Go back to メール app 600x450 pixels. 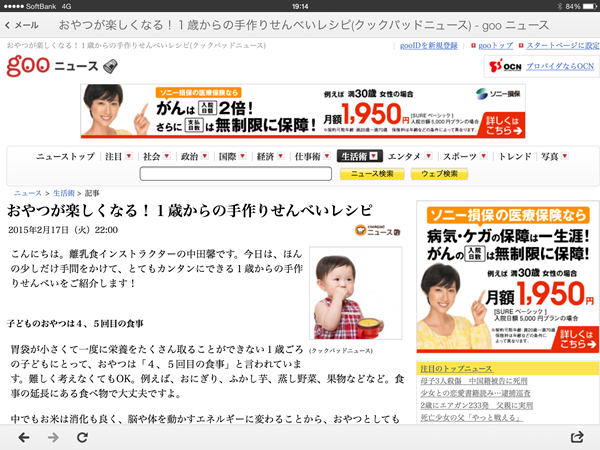point(22,25)
